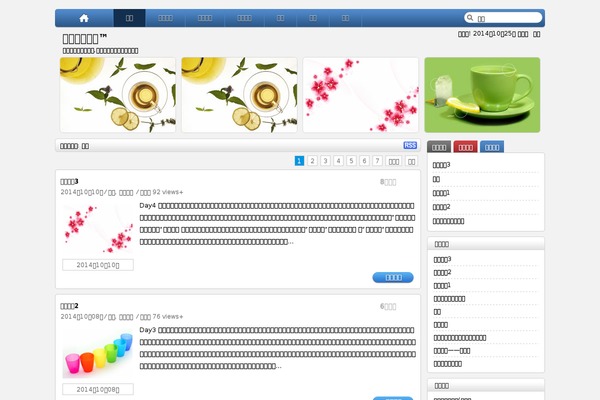This screenshot has height=400, width=600.
Task: Click the "92 views+" text
Action: pos(168,192)
